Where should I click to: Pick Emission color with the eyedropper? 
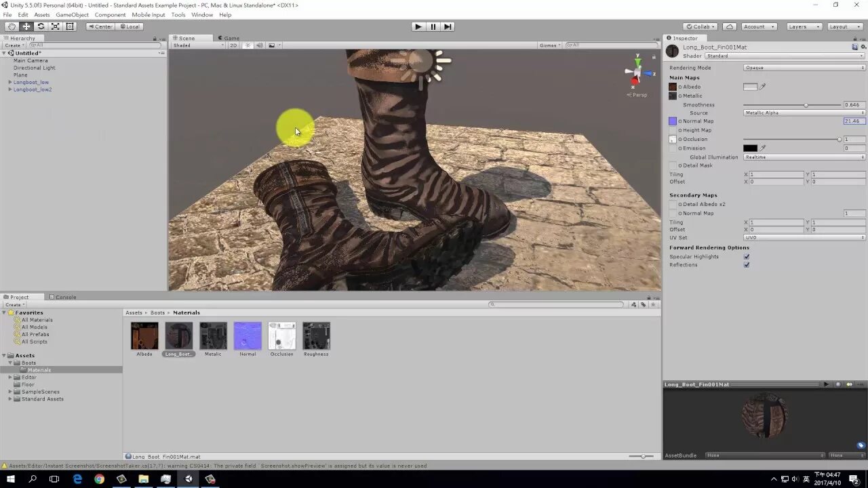click(762, 148)
